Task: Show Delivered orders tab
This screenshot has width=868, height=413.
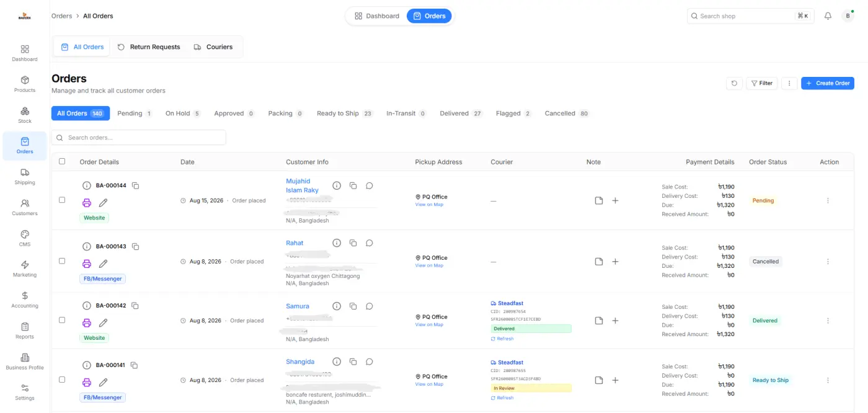Action: [x=461, y=113]
